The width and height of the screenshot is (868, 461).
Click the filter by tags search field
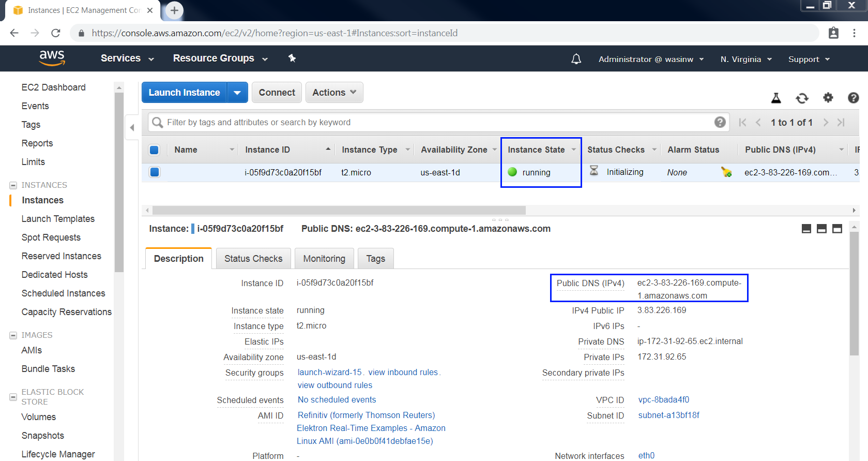tap(434, 123)
